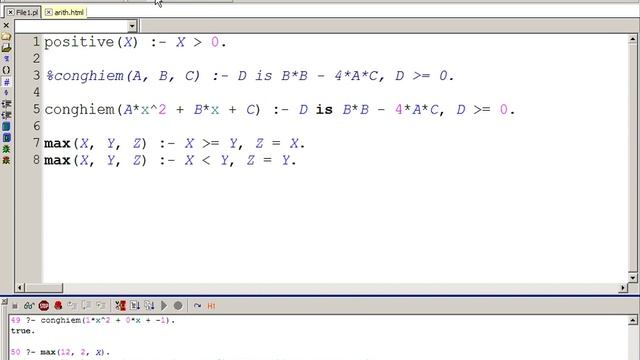This screenshot has width=640, height=360.
Task: Click the horizontal scrollbar left arrow
Action: [x=20, y=288]
